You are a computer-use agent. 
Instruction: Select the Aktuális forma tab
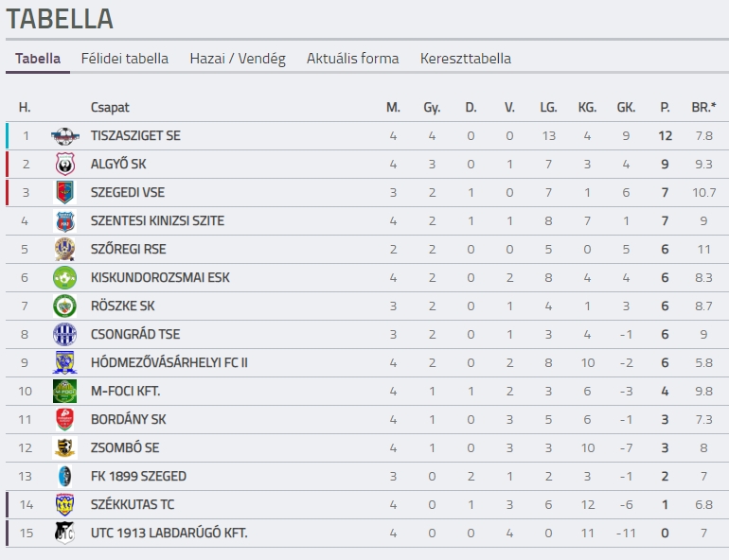(x=352, y=59)
